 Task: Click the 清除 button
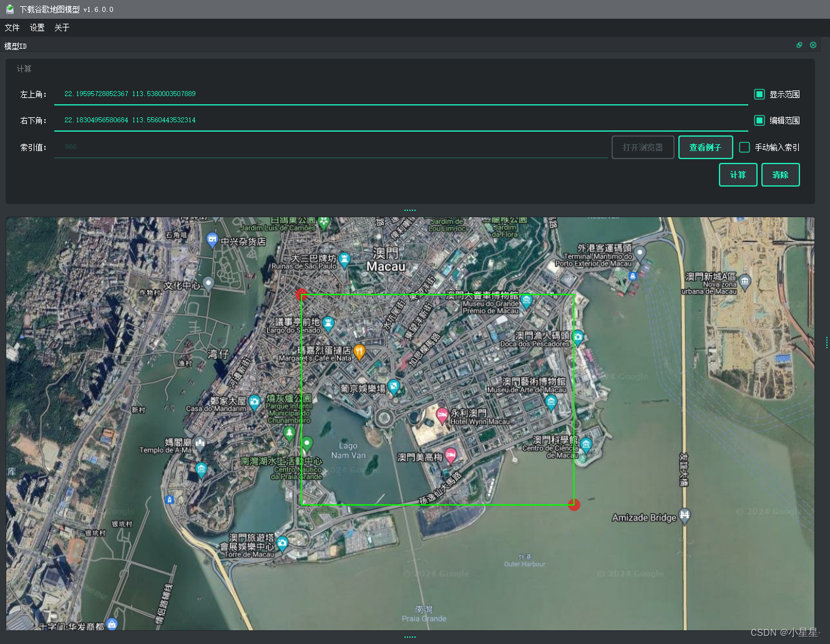tap(781, 175)
